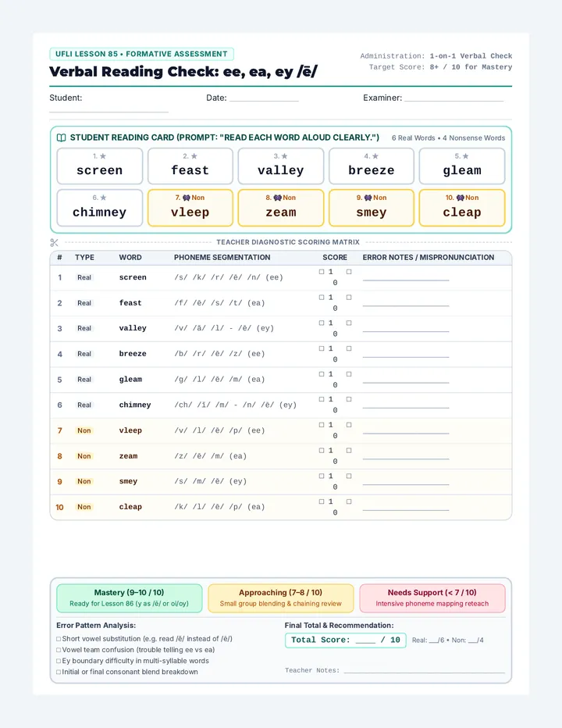
Task: Check the score 1 box for feast
Action: (x=322, y=297)
